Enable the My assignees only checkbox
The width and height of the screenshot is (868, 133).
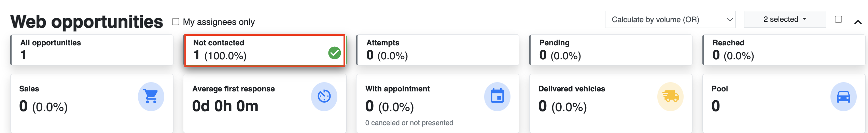[x=176, y=22]
